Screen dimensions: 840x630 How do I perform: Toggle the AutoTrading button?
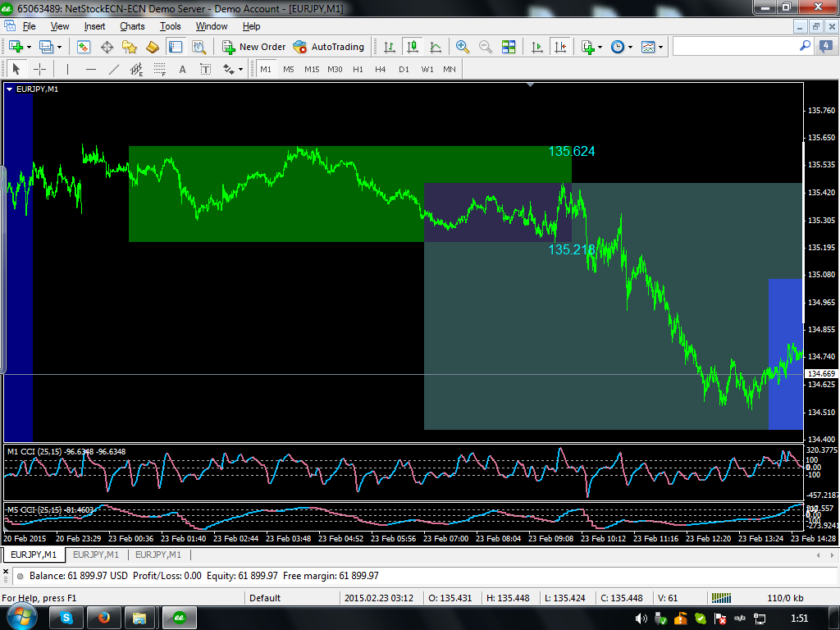coord(329,47)
